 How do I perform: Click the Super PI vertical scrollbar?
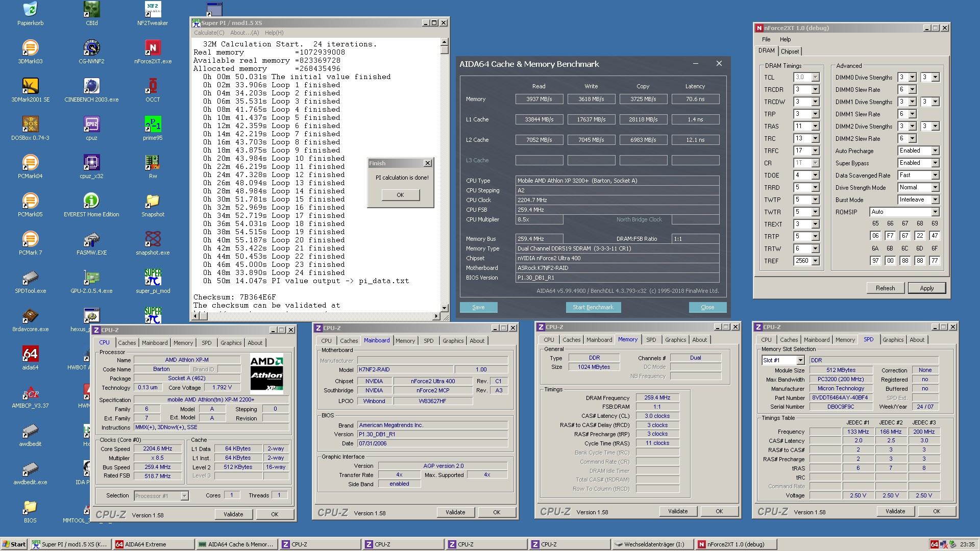444,175
